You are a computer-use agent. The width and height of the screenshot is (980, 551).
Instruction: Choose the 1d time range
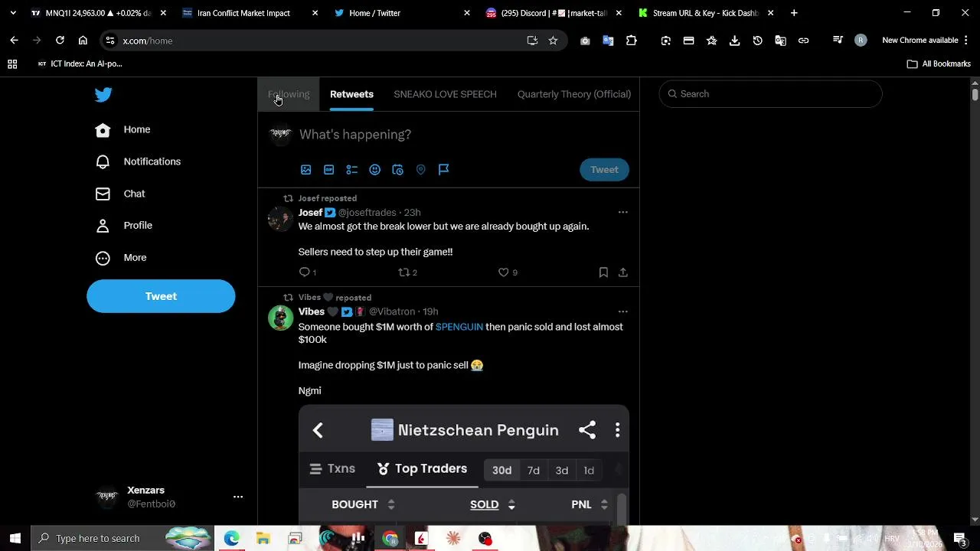tap(589, 471)
